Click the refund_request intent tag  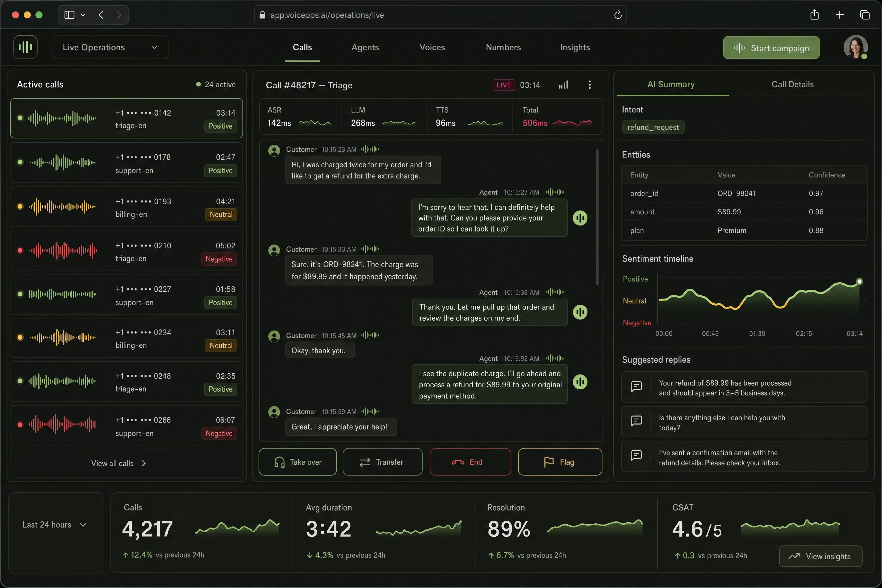click(653, 127)
